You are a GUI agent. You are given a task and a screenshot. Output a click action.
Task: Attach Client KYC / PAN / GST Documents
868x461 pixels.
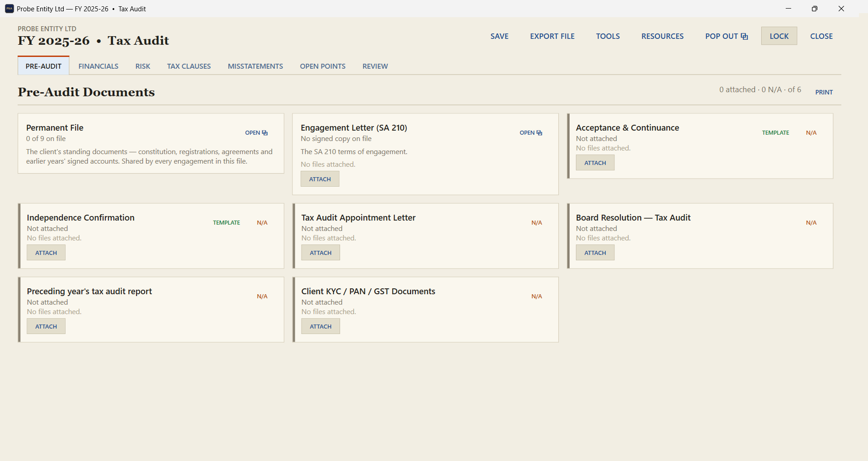(x=321, y=326)
